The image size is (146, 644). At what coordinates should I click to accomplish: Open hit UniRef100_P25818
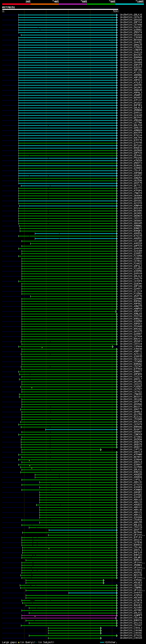131,48
